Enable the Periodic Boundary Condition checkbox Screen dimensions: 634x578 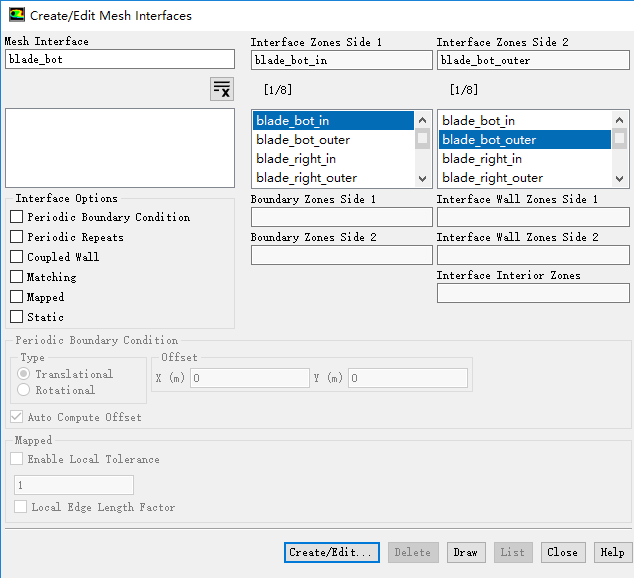coord(17,217)
